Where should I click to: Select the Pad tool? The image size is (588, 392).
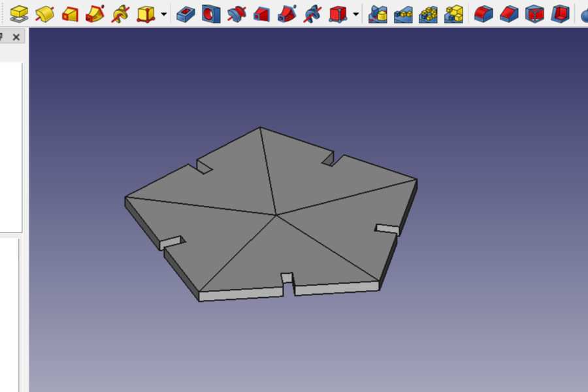click(x=18, y=11)
